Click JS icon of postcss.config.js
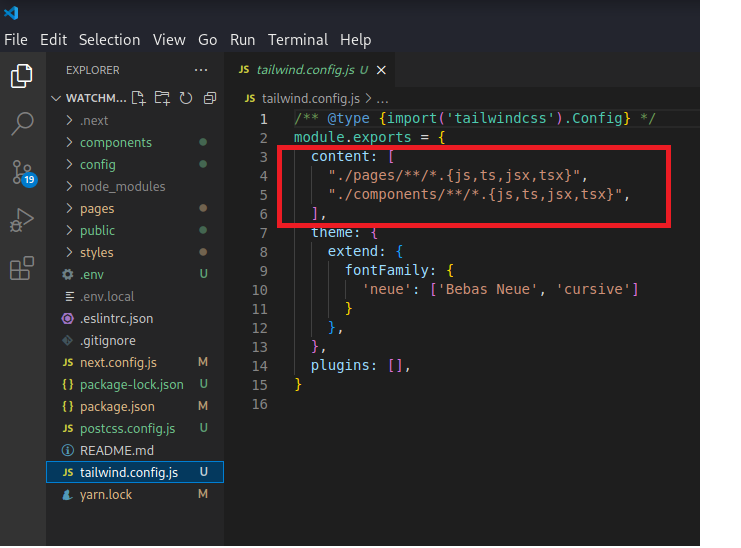 (68, 428)
